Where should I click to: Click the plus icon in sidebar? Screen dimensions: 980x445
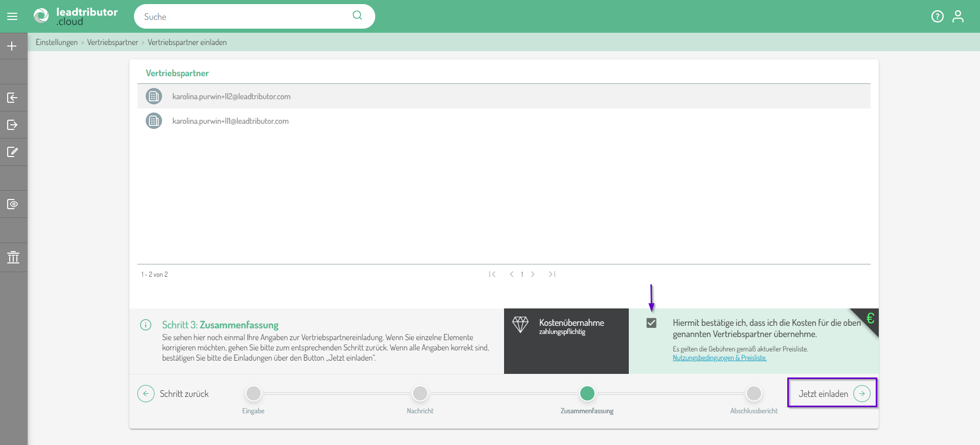click(x=12, y=46)
